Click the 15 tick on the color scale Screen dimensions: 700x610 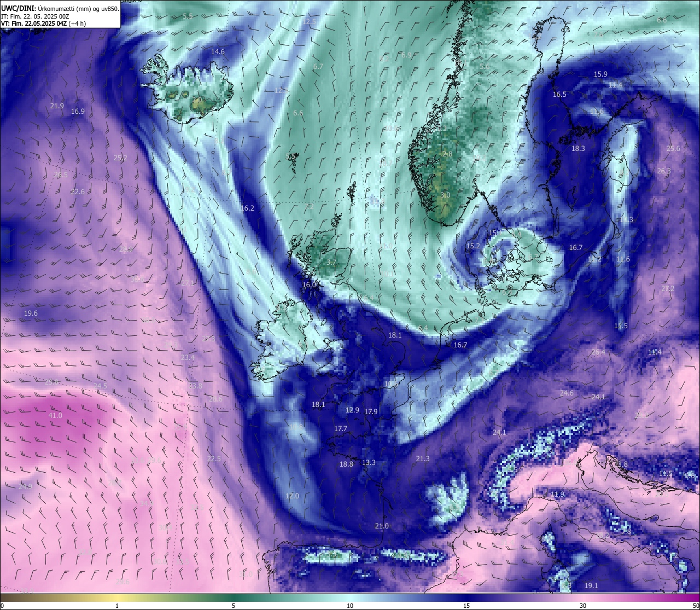pyautogui.click(x=466, y=606)
